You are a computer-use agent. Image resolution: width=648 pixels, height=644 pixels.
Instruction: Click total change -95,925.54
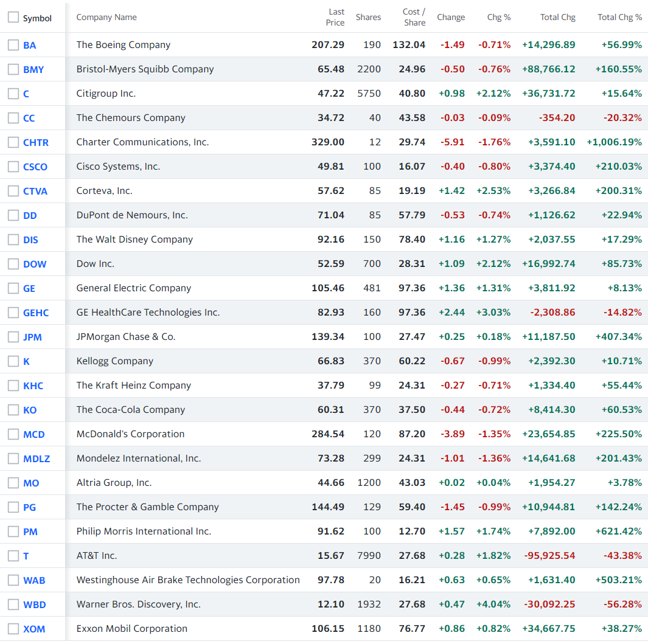(x=549, y=556)
